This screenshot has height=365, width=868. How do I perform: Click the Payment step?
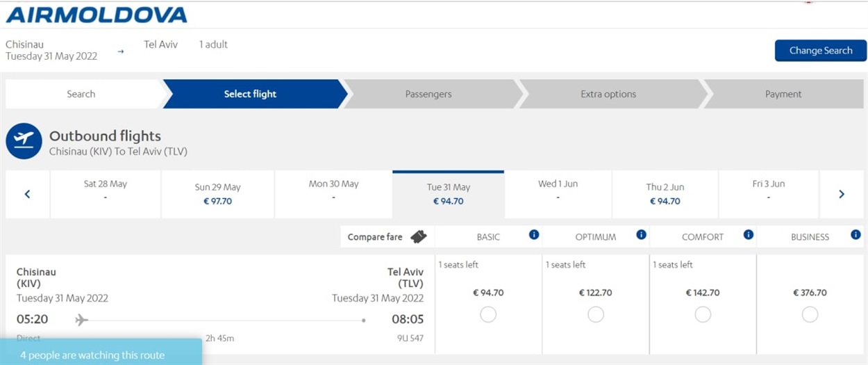(783, 94)
